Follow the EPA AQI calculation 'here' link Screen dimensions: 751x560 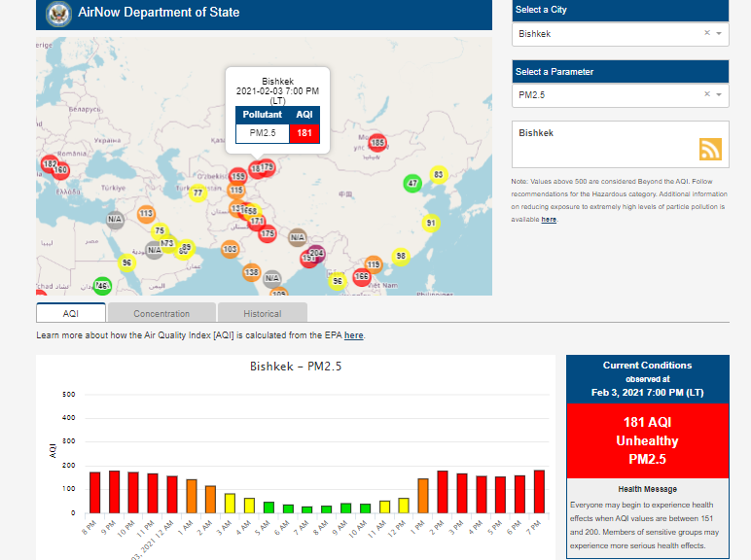[353, 335]
